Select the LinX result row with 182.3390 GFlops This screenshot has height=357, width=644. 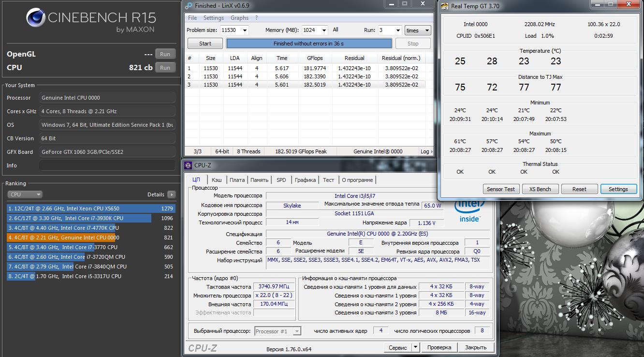click(306, 76)
